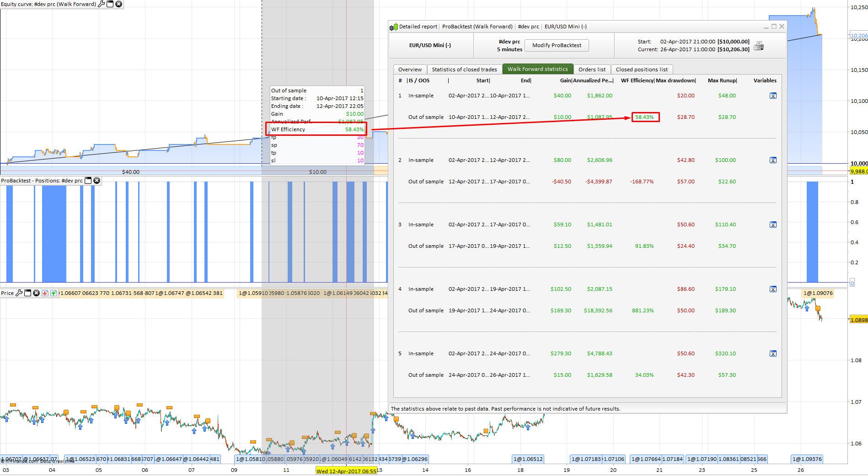Close the Price panel
This screenshot has width=868, height=476.
click(36, 293)
